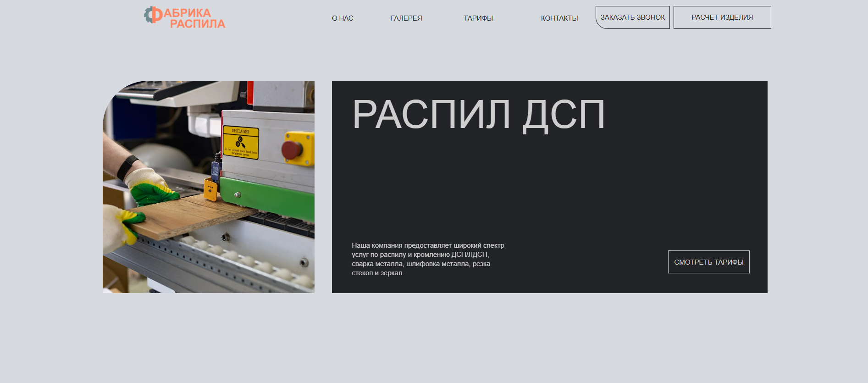Open the О НАС menu item
This screenshot has width=868, height=383.
pos(343,18)
